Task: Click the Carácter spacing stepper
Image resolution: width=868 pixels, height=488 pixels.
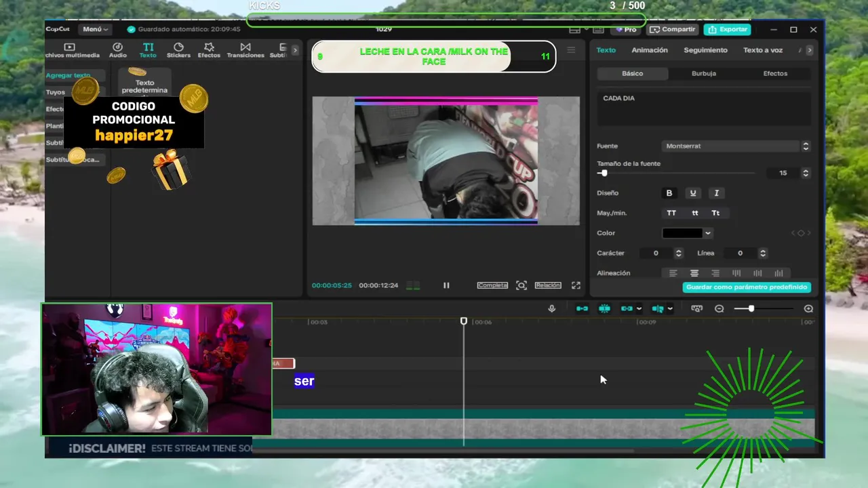Action: (678, 253)
